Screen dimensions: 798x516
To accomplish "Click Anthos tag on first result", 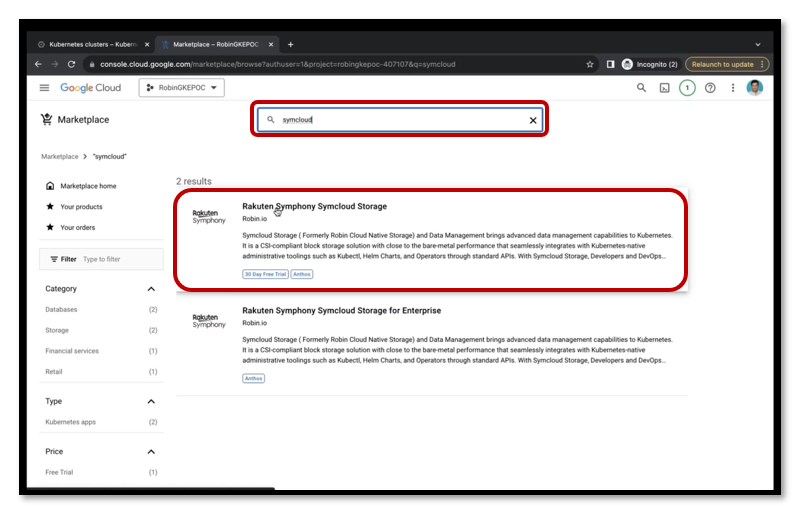I will (x=302, y=274).
